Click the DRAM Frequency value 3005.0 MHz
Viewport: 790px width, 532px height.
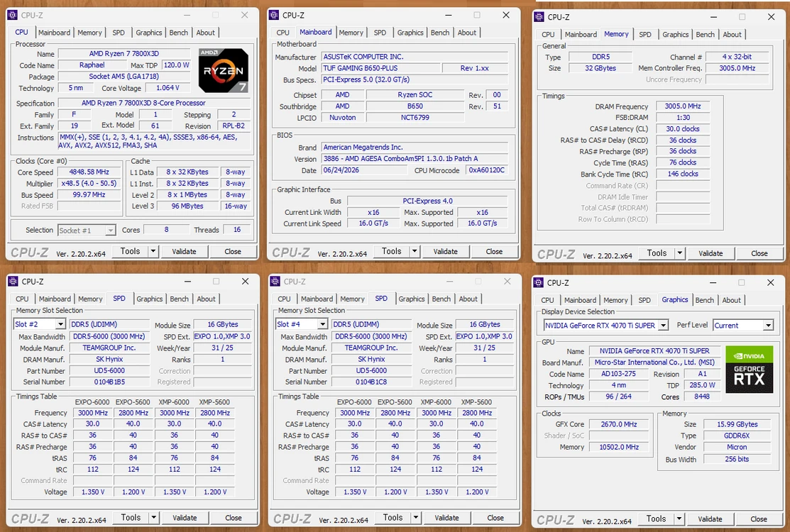click(x=683, y=106)
